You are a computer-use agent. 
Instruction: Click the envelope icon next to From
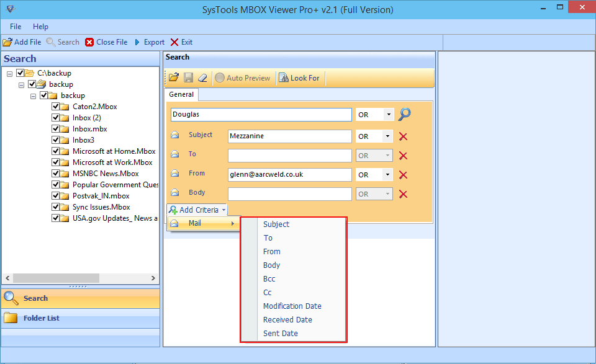(175, 173)
